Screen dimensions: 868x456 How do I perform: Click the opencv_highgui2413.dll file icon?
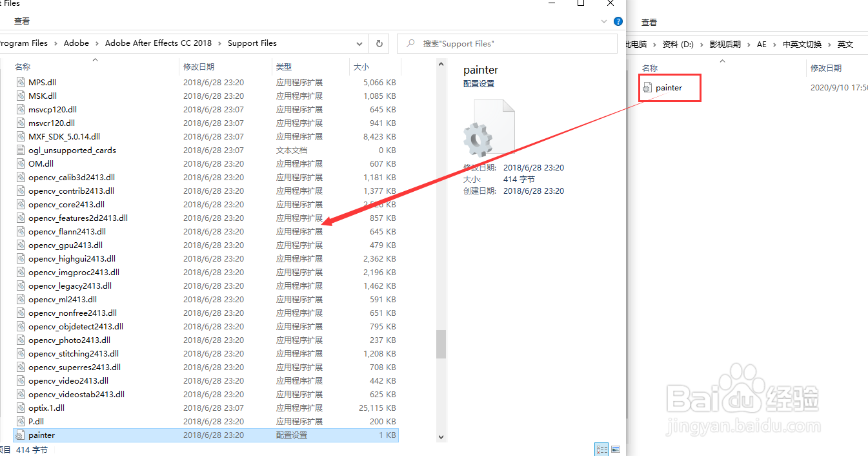pyautogui.click(x=21, y=259)
